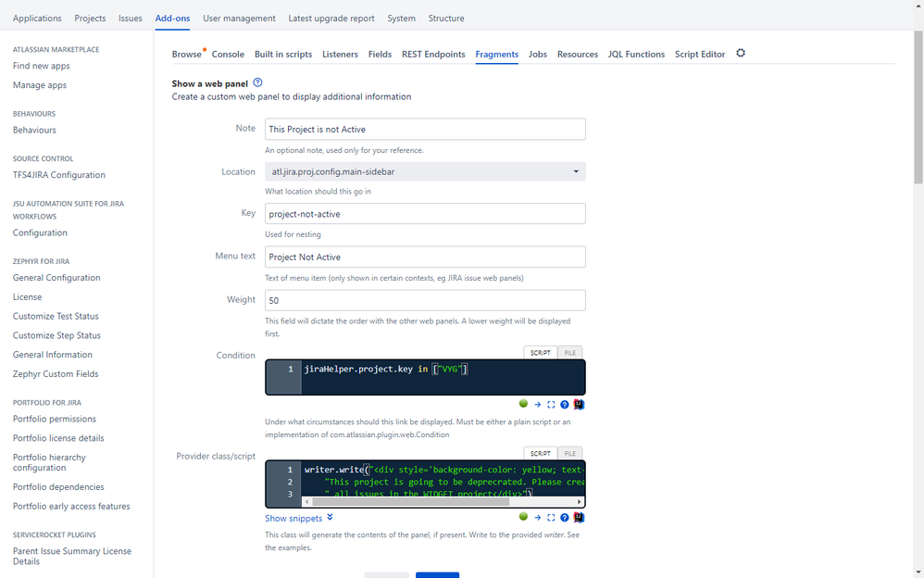Screen dimensions: 924x578
Task: Switch to JQL Functions tab
Action: click(x=636, y=55)
